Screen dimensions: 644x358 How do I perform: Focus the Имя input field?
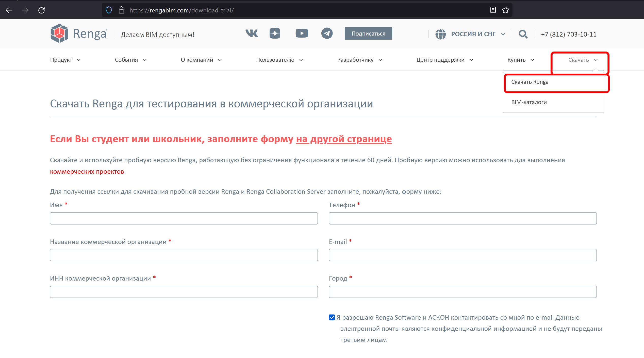184,218
